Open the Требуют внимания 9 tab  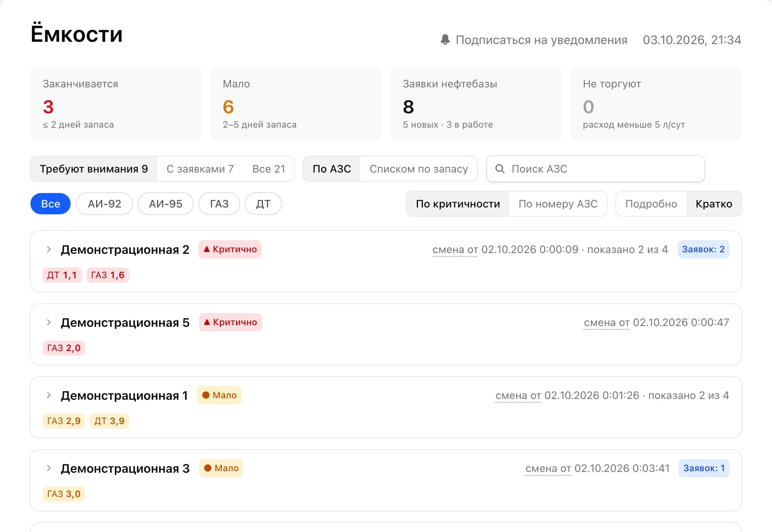pyautogui.click(x=94, y=169)
